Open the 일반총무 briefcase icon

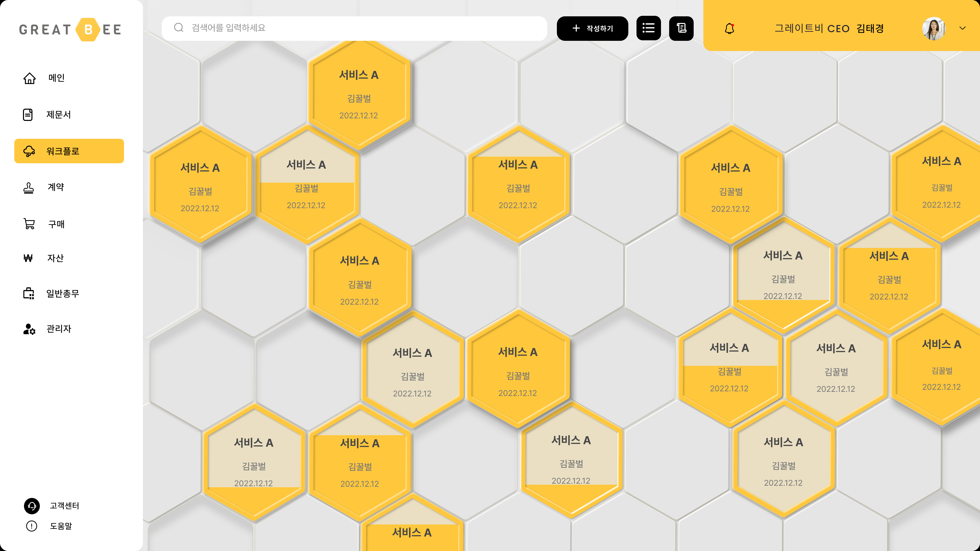coord(29,293)
